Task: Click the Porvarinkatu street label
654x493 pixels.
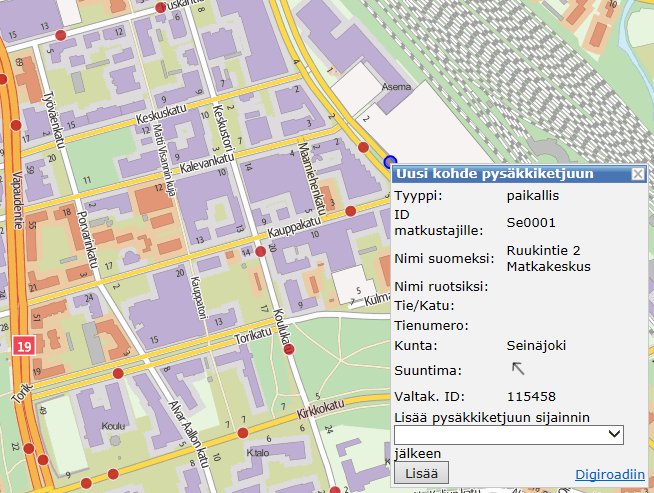Action: (x=88, y=239)
